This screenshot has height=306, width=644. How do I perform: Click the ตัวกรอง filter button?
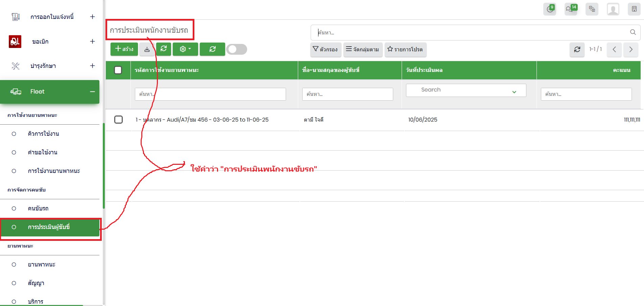(326, 49)
